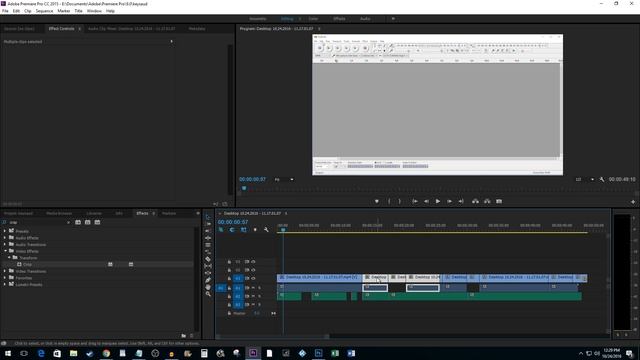This screenshot has height=360, width=640.
Task: Expand the Presets folder in Effects
Action: 5,231
